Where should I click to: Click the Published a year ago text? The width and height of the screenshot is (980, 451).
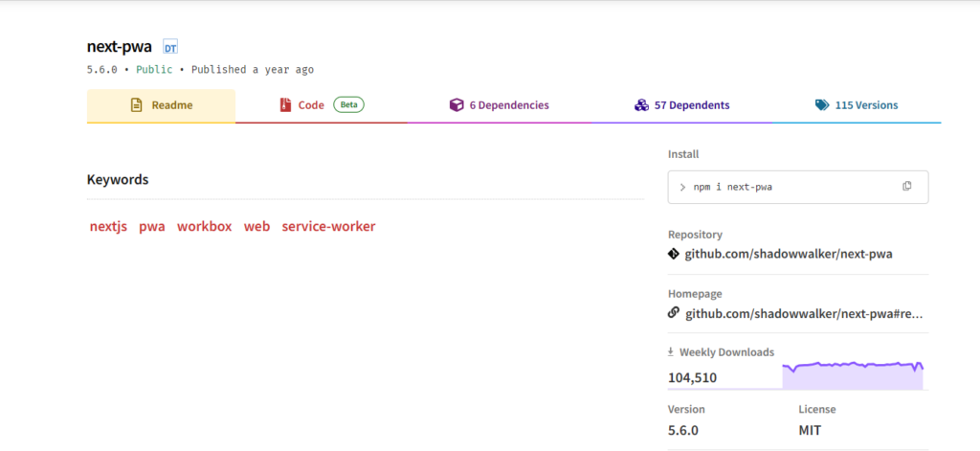click(253, 70)
